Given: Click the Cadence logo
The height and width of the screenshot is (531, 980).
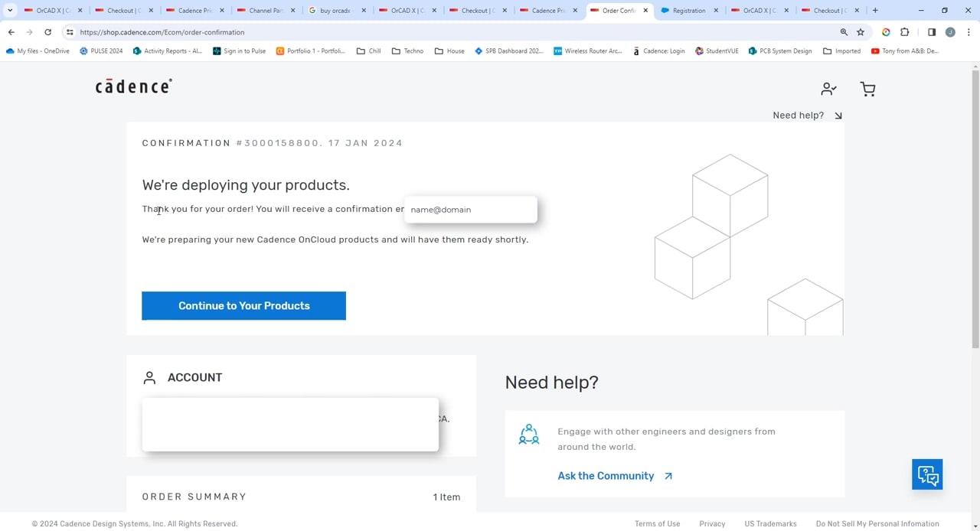Looking at the screenshot, I should click(133, 86).
